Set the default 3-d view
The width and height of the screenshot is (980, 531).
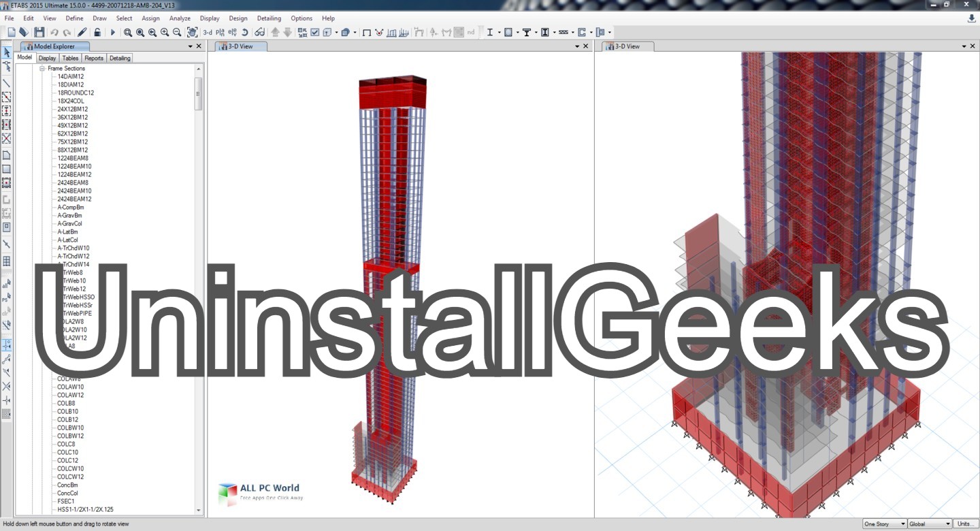point(208,32)
